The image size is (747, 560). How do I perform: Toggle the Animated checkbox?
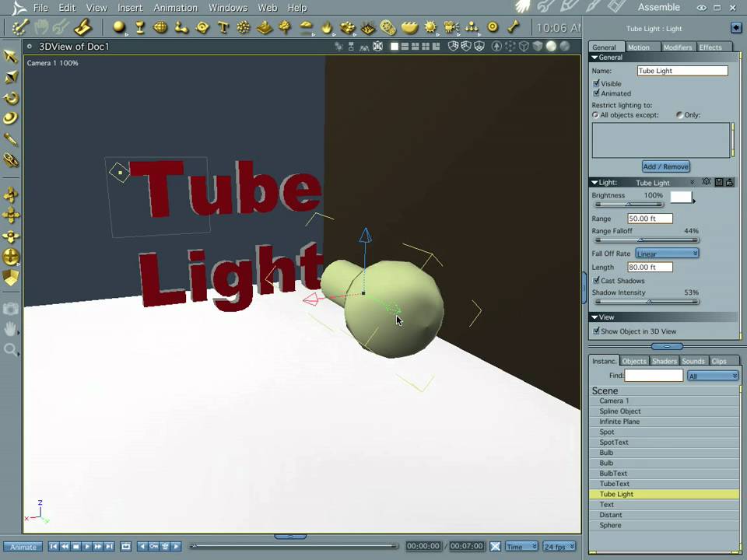[x=597, y=93]
